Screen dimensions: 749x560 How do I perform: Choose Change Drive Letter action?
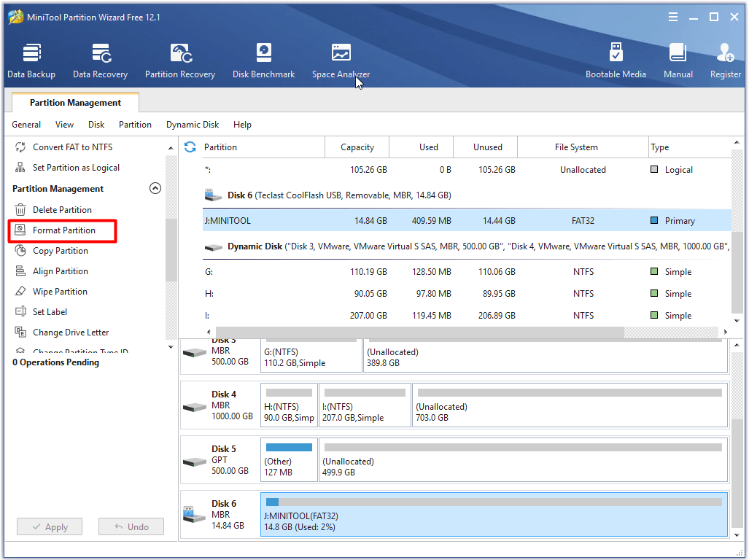(71, 332)
